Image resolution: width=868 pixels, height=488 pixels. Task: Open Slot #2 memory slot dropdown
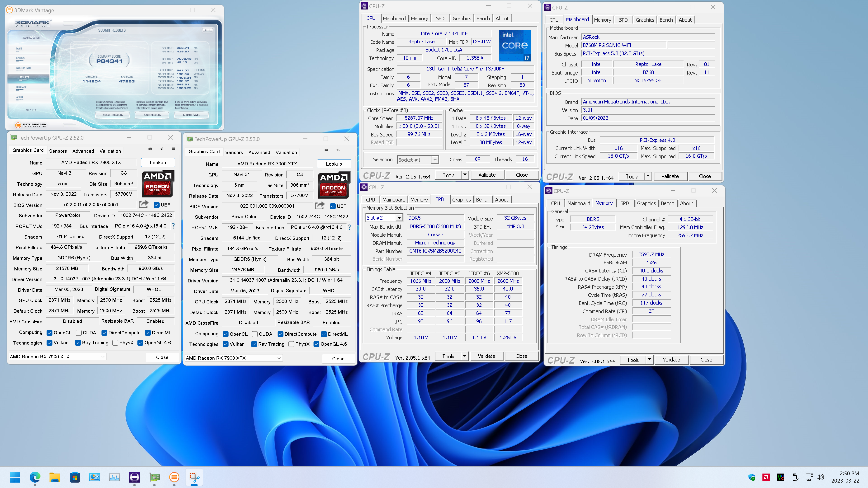coord(399,218)
